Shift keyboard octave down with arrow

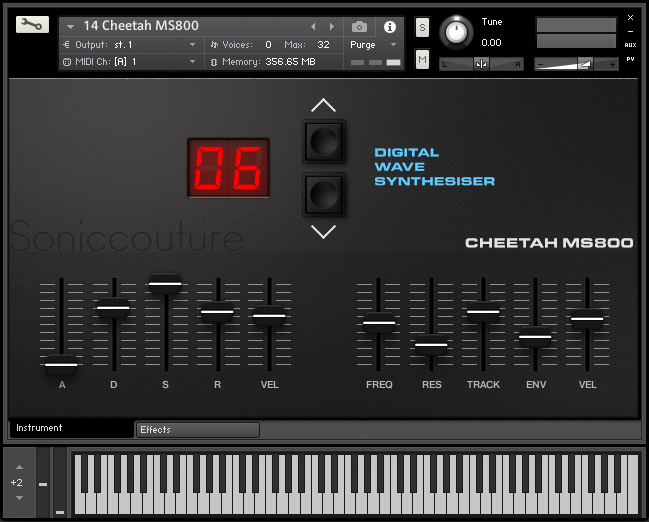coord(19,498)
